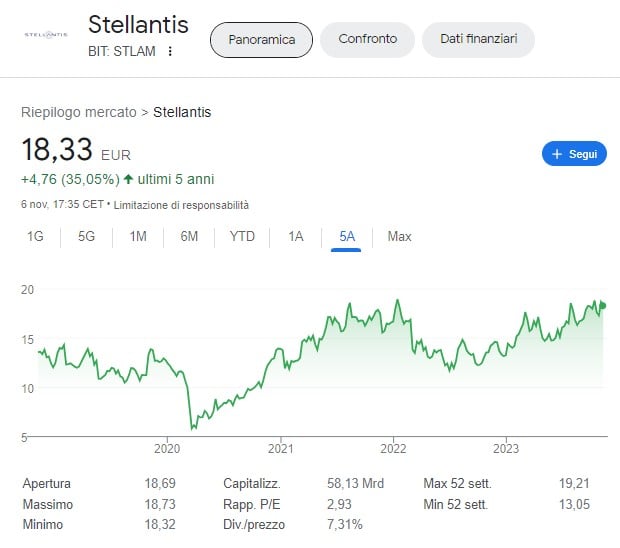Select the 1M chart range
The height and width of the screenshot is (548, 620).
[138, 237]
